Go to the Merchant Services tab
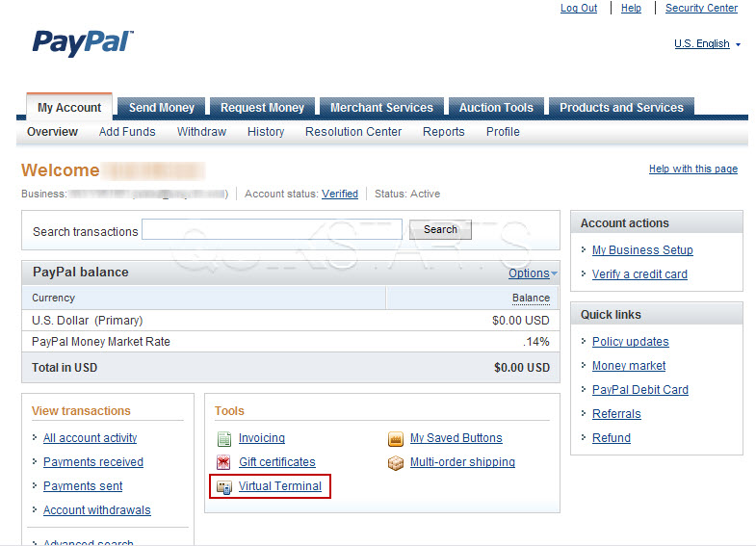The image size is (756, 546). tap(381, 107)
